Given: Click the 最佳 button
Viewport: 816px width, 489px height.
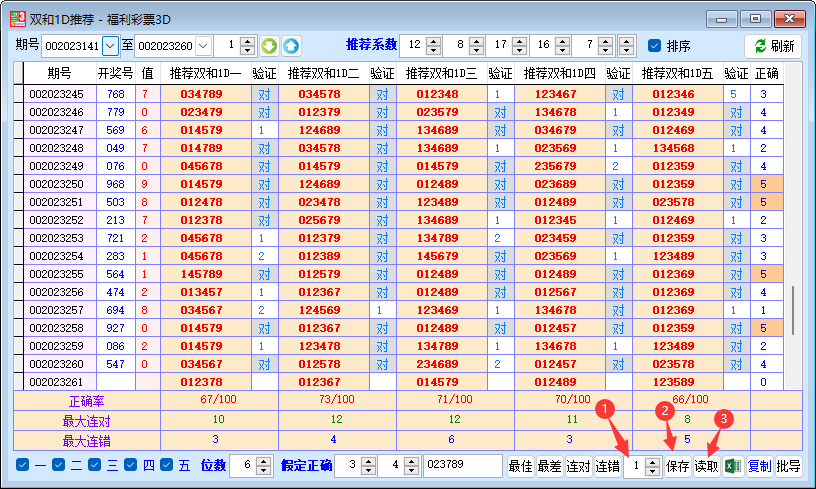Looking at the screenshot, I should (x=520, y=466).
